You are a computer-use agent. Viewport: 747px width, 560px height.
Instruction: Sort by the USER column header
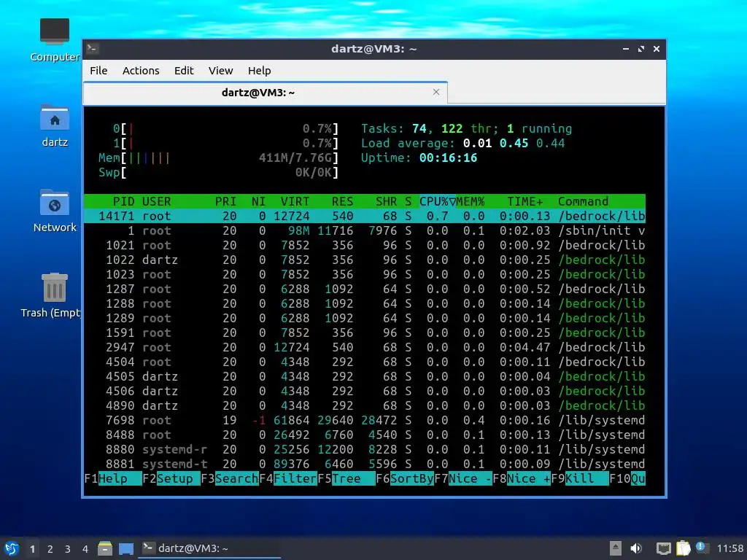point(156,201)
